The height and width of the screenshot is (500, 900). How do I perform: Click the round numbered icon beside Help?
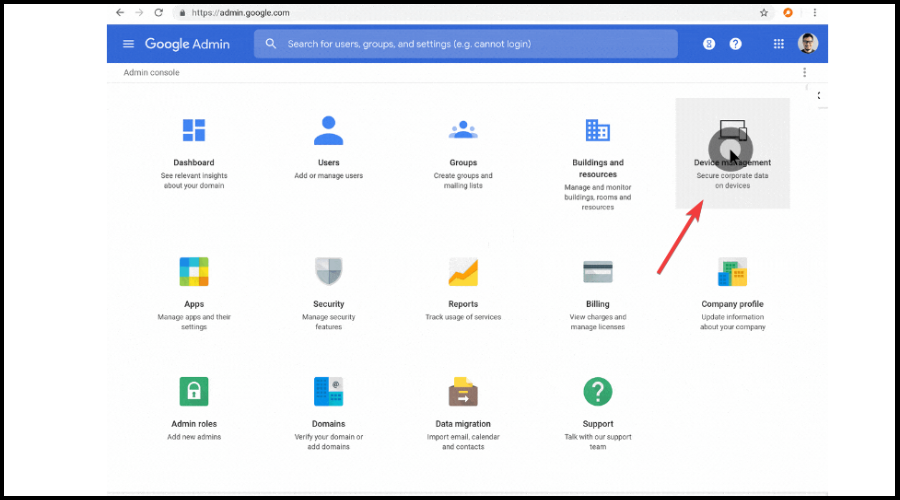click(709, 44)
